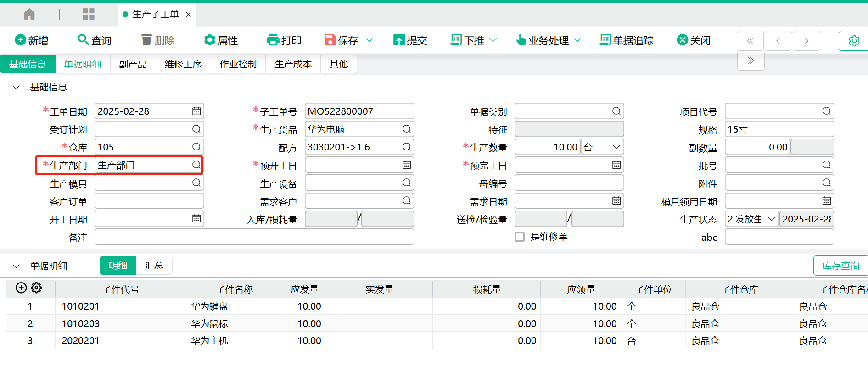Select the 汇总 view button
The image size is (868, 377).
154,266
